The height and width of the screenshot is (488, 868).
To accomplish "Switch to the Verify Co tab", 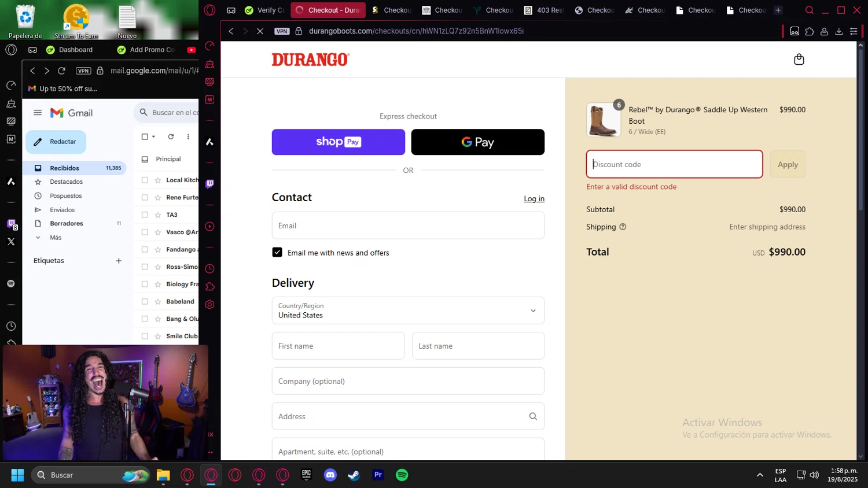I will tap(265, 10).
